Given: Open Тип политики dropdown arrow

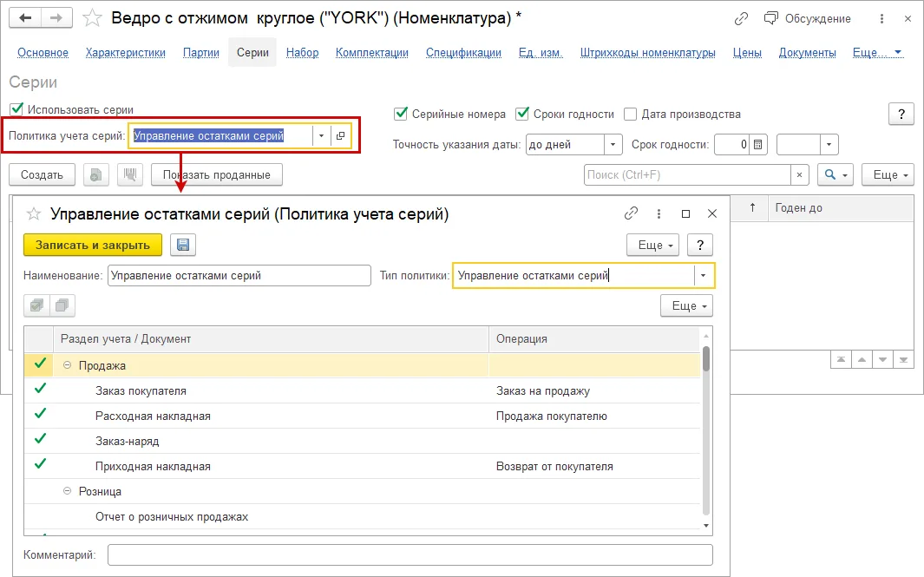Looking at the screenshot, I should 703,275.
